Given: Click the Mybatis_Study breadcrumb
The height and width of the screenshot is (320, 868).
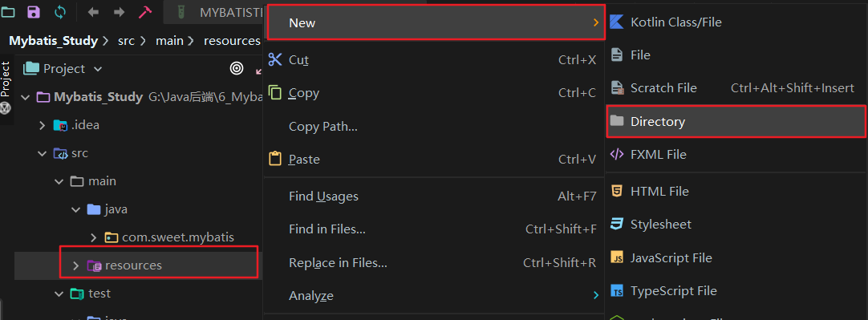Looking at the screenshot, I should pos(53,40).
